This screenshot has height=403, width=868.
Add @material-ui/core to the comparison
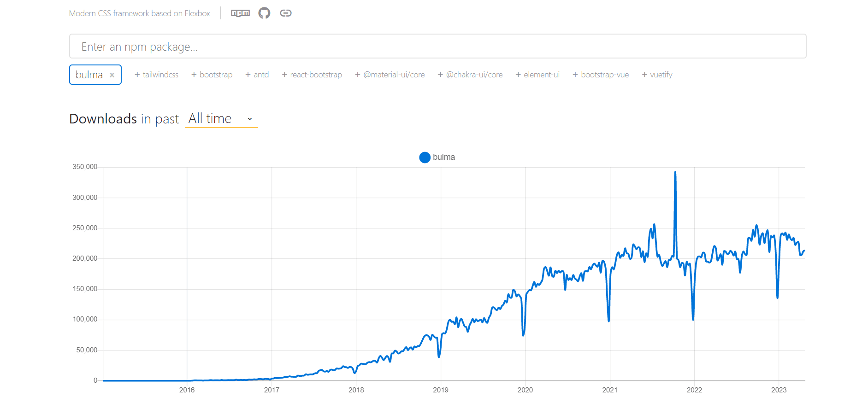tap(394, 74)
